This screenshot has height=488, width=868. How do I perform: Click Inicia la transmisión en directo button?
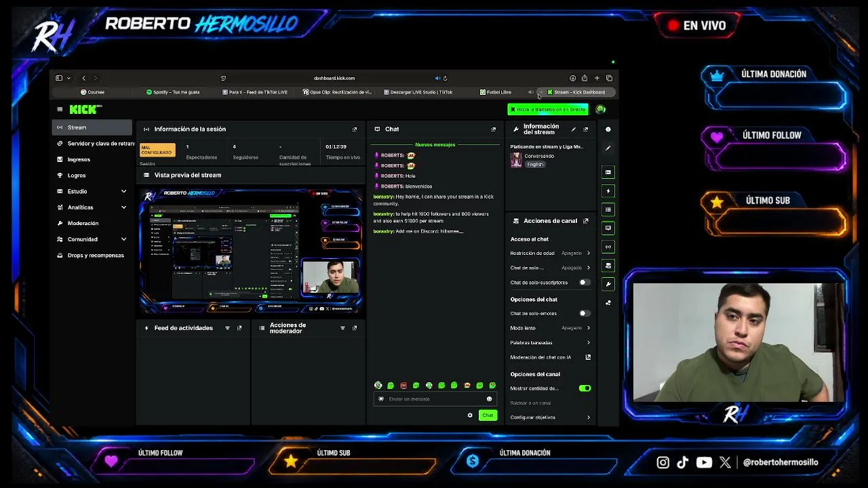point(548,109)
